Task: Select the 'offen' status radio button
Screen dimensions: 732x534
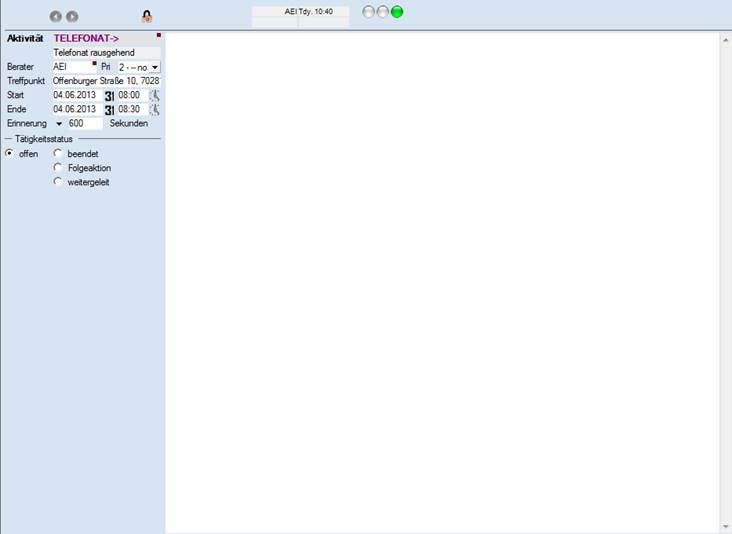Action: pyautogui.click(x=10, y=154)
